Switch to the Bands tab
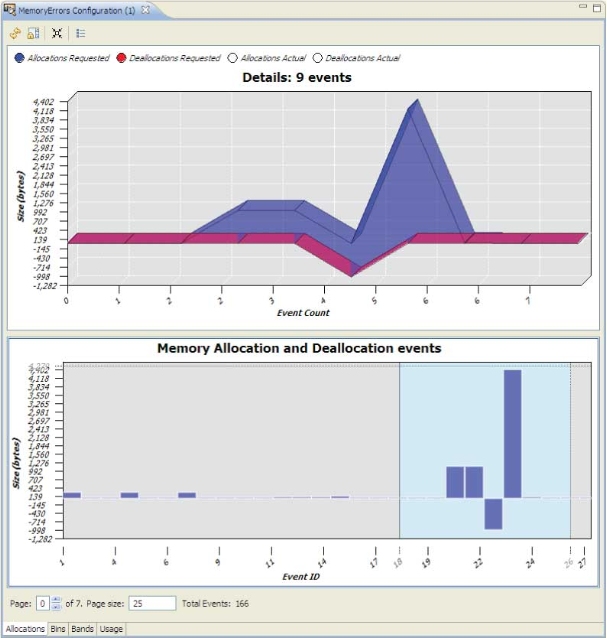This screenshot has height=638, width=607. [82, 629]
